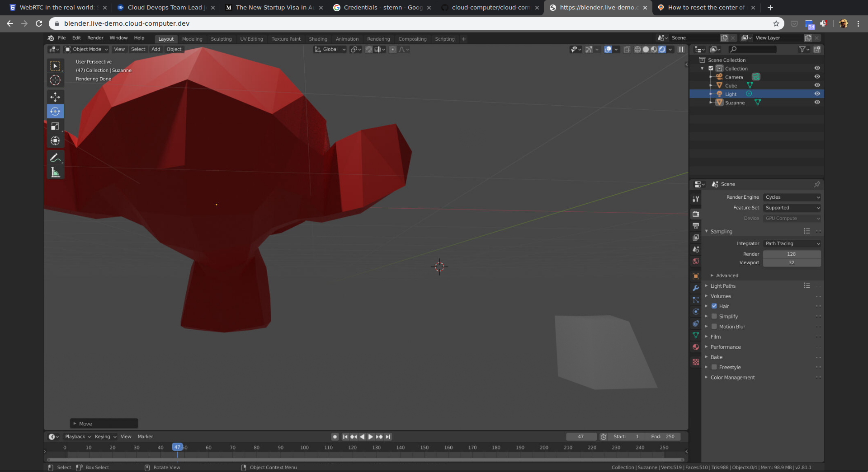Screen dimensions: 868x472
Task: Open the Render menu
Action: [x=95, y=38]
